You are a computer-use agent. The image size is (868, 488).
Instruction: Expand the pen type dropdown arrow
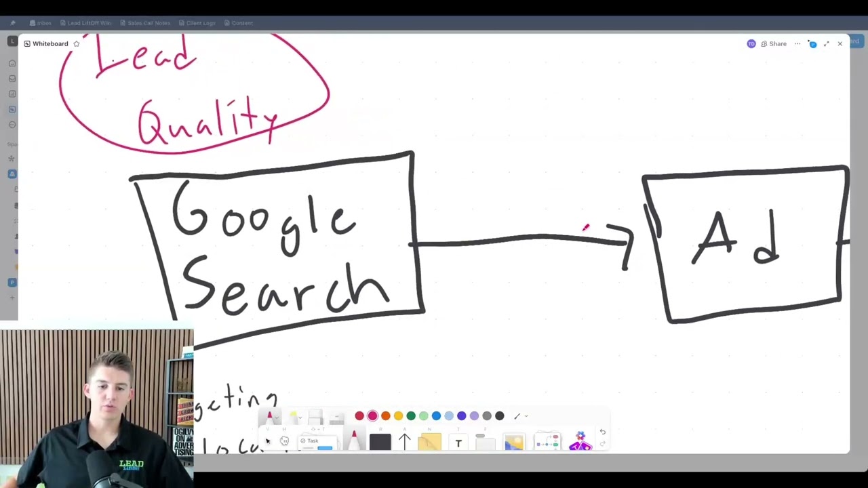277,418
